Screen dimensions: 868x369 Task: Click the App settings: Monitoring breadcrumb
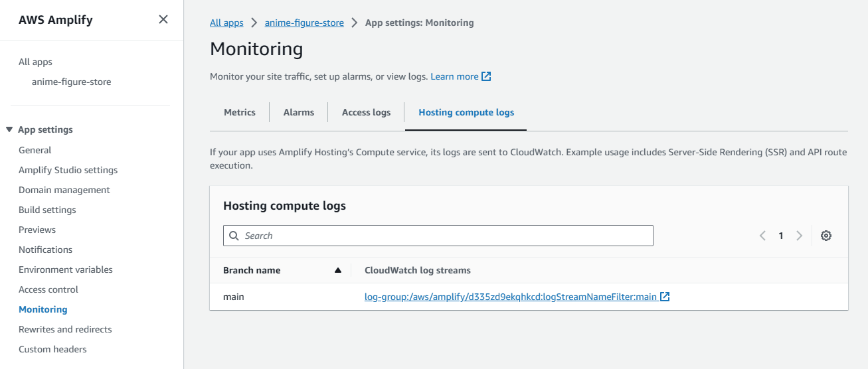(420, 23)
